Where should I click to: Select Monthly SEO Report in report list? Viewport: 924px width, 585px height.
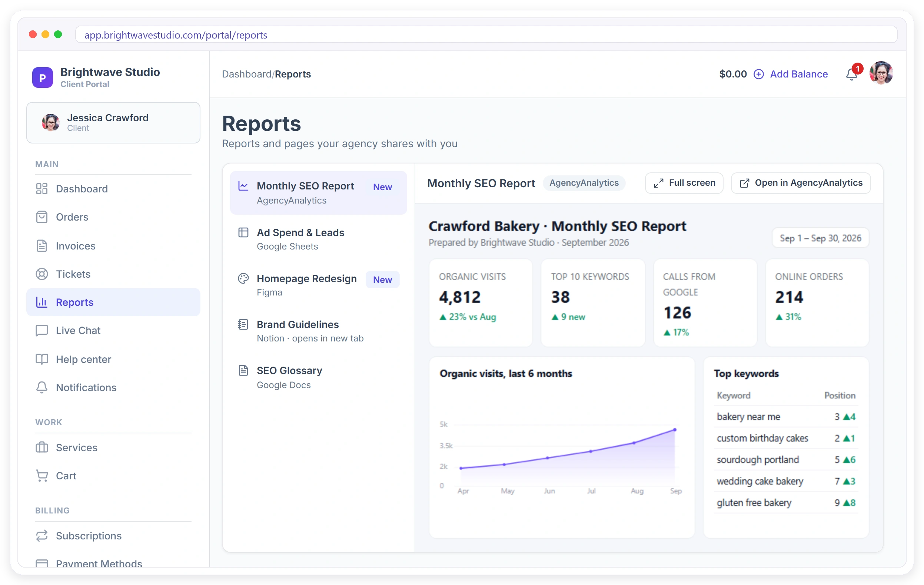tap(319, 193)
